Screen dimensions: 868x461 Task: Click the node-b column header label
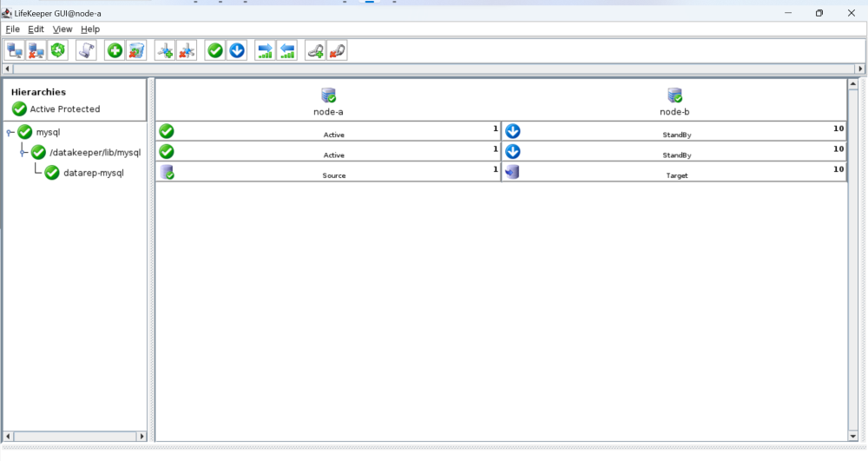point(674,112)
